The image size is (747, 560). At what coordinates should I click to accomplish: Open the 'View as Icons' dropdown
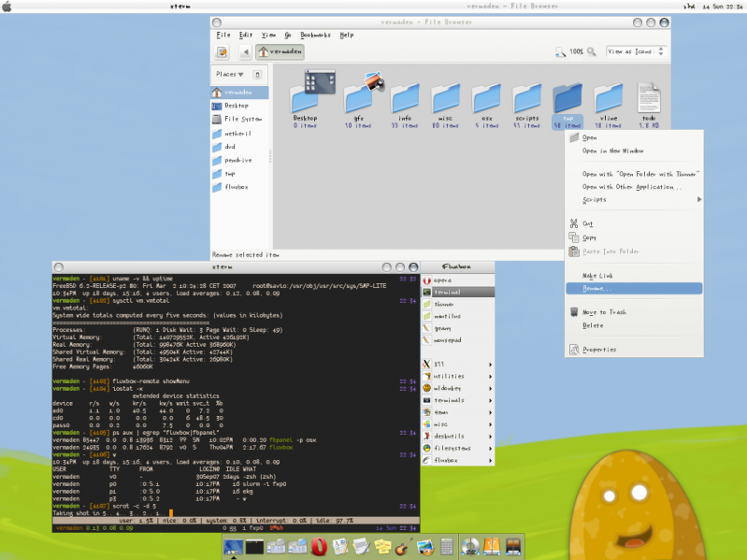tap(637, 52)
